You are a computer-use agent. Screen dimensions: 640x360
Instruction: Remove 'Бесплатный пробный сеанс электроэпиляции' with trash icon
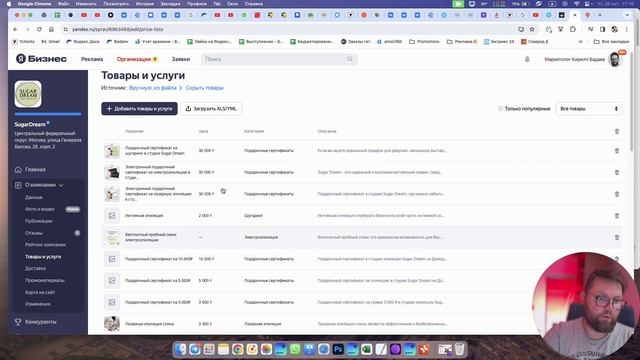(617, 237)
